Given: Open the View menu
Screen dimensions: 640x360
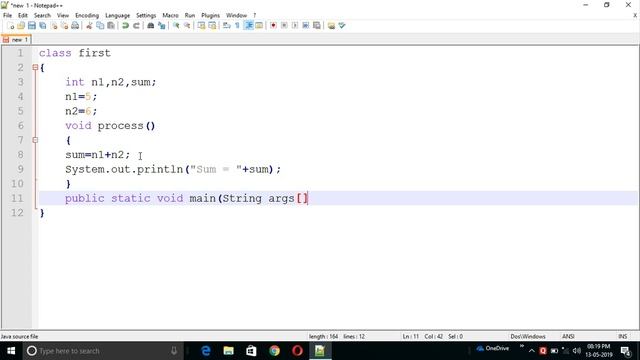Looking at the screenshot, I should [x=63, y=16].
